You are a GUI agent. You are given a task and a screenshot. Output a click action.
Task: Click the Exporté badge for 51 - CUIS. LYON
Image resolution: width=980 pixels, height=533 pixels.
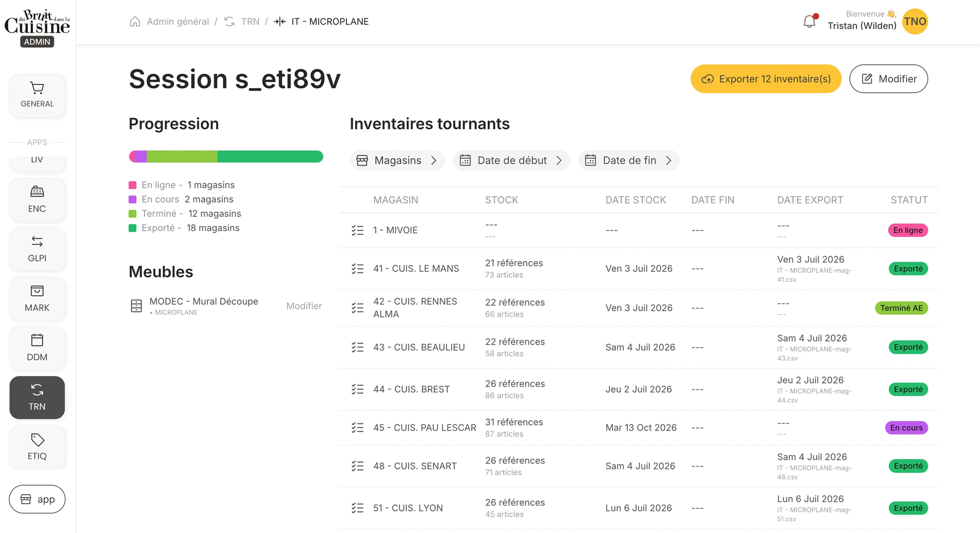908,508
